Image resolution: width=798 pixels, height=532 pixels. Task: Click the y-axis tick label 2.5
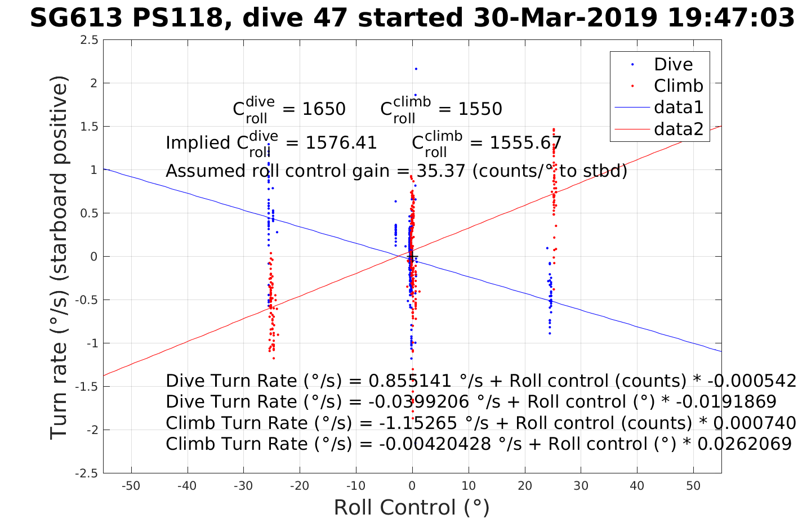point(89,40)
